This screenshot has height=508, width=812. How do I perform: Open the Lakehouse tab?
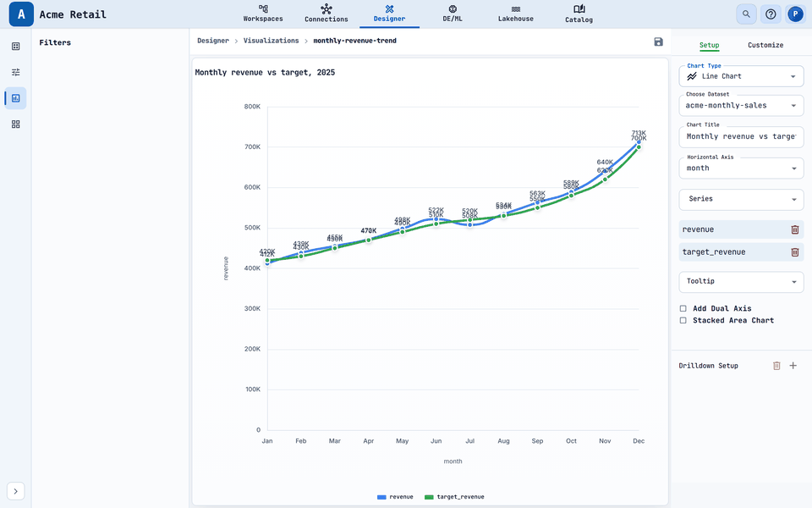516,14
